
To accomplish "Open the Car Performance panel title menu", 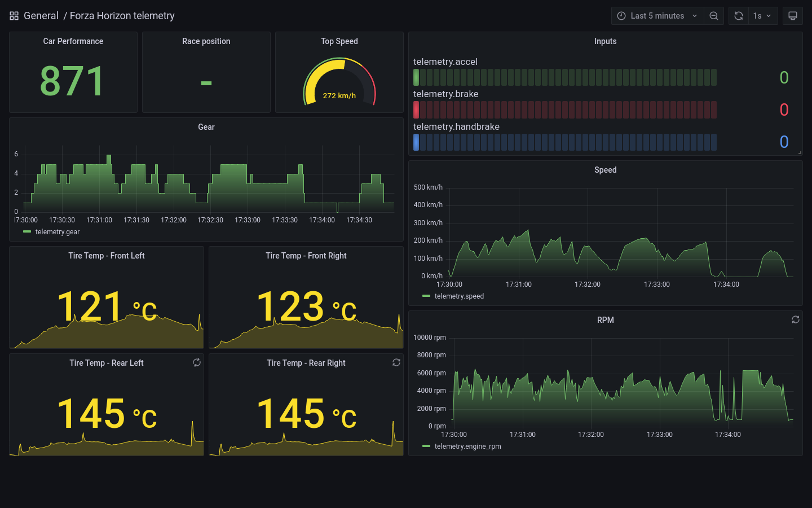I will [73, 41].
